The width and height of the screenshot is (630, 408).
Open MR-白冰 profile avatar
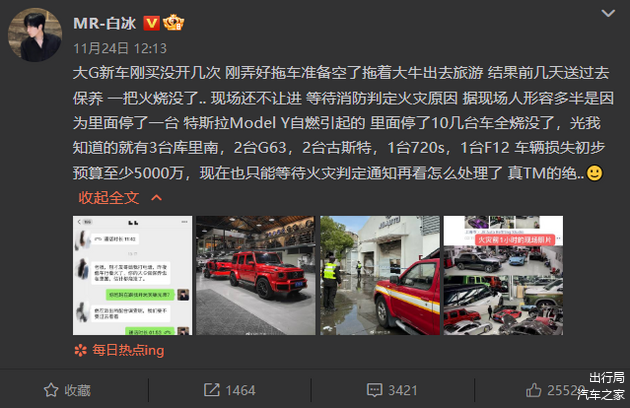(x=35, y=35)
